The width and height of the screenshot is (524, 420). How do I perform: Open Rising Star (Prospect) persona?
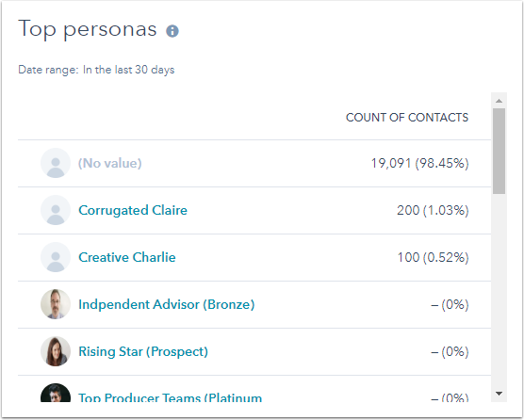tap(143, 351)
